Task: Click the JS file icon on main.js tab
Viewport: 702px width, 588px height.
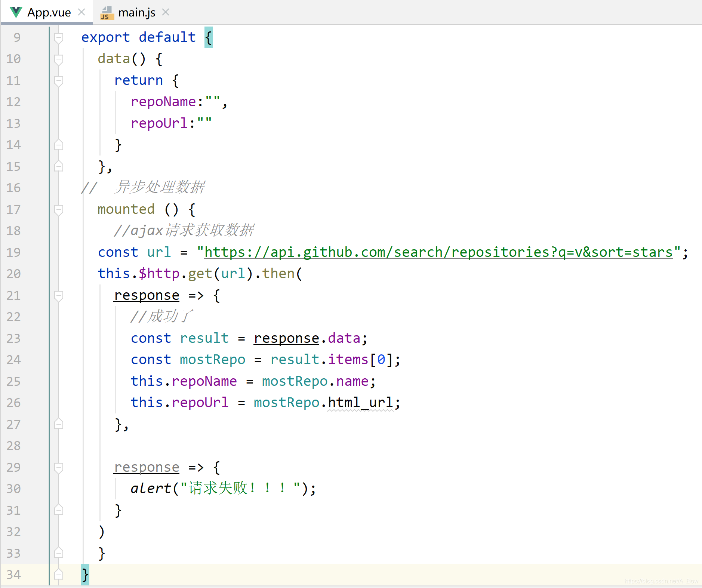Action: 107,13
